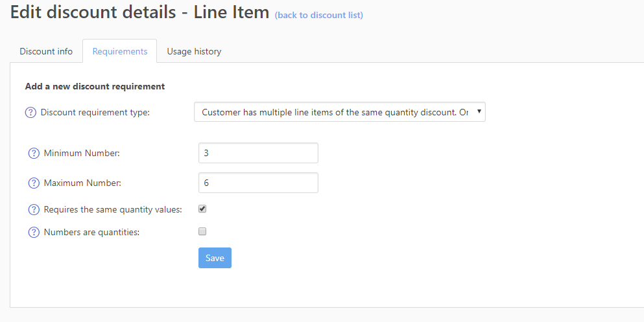Image resolution: width=644 pixels, height=322 pixels.
Task: Click the Maximum Number help icon
Action: [x=34, y=183]
